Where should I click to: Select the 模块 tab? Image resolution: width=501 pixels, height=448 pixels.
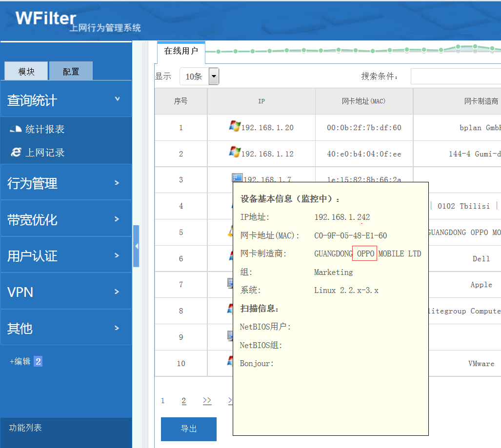tap(26, 72)
